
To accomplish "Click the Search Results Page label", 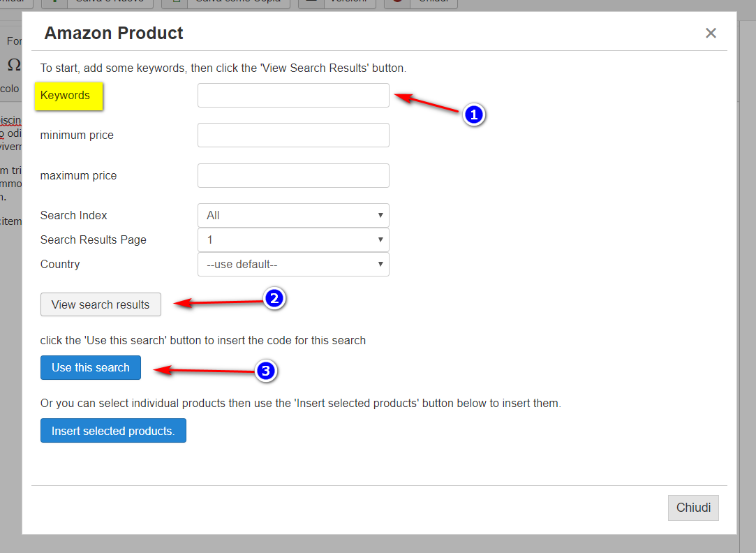I will [94, 240].
